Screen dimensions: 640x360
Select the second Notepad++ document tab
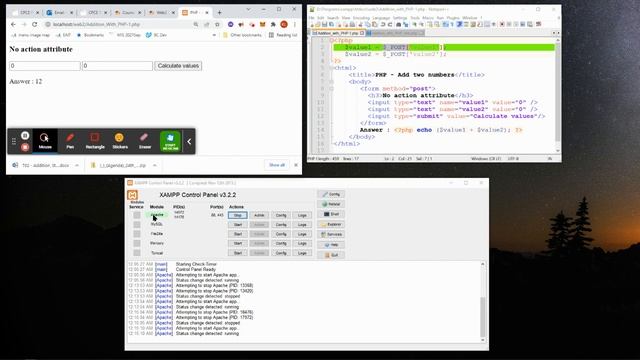395,33
